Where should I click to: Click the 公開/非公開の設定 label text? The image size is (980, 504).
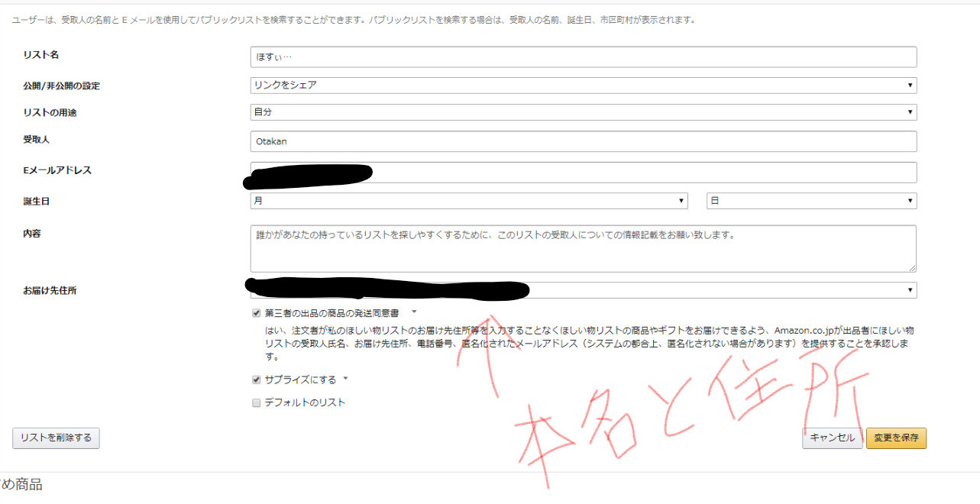62,86
